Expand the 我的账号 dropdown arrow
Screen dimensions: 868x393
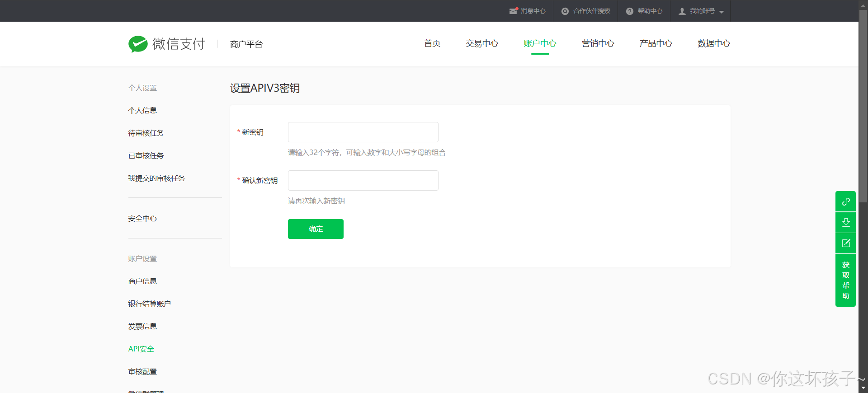pos(722,12)
